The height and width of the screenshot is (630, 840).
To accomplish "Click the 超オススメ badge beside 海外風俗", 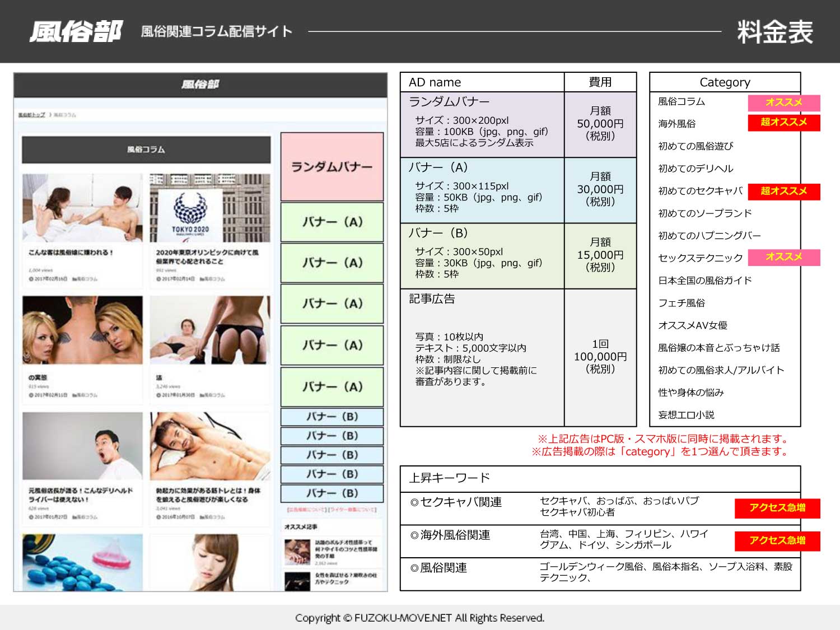I will point(783,122).
